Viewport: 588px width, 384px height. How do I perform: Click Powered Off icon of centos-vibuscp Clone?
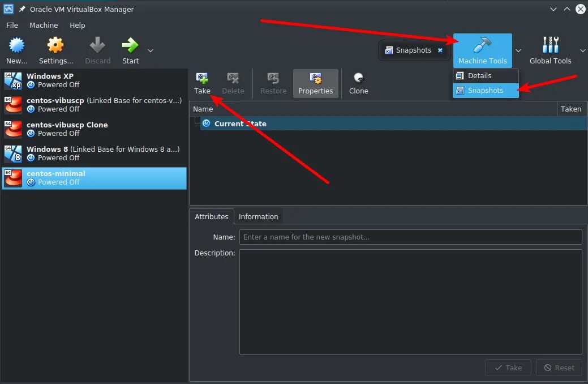[31, 133]
